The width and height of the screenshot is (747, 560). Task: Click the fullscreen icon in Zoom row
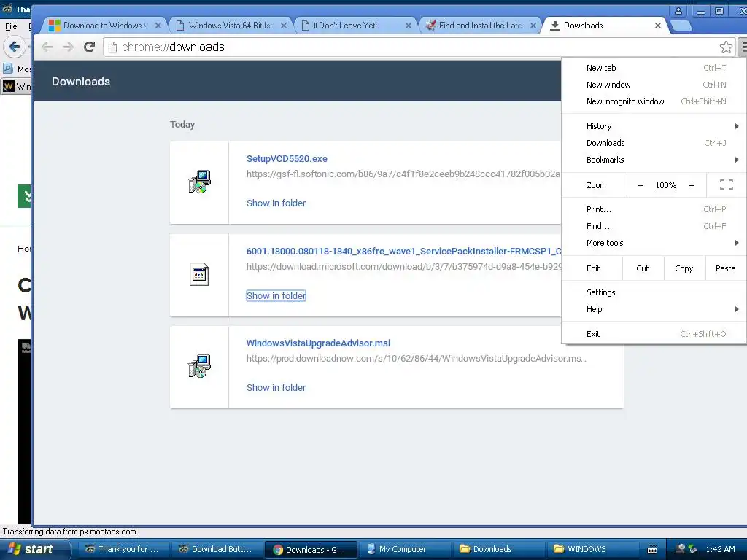tap(726, 184)
